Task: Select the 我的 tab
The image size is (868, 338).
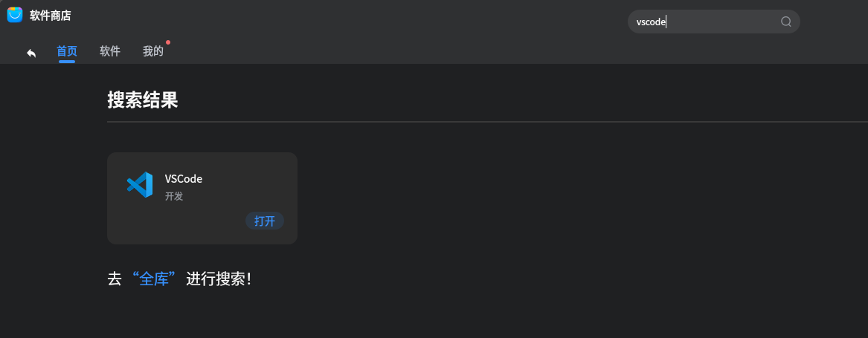Action: click(152, 51)
